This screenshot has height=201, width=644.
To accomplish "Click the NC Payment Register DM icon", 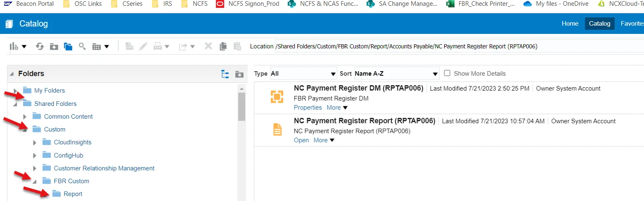I will point(277,97).
